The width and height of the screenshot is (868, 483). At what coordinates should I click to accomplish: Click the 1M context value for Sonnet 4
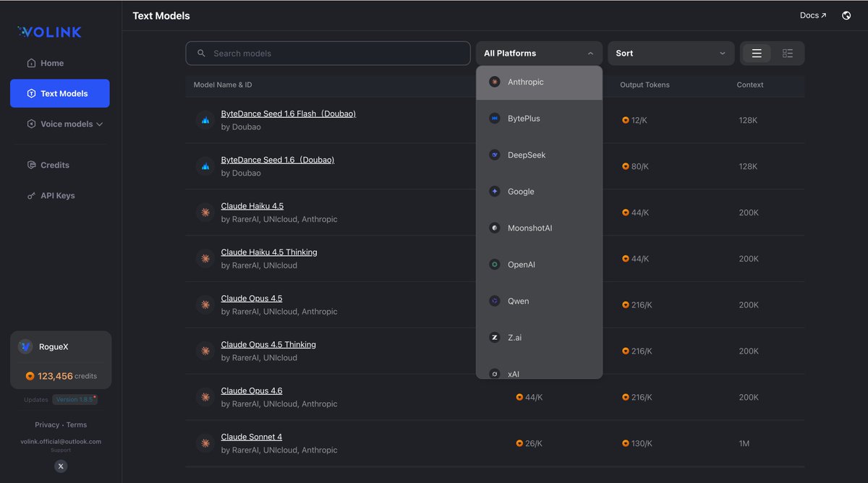[745, 443]
